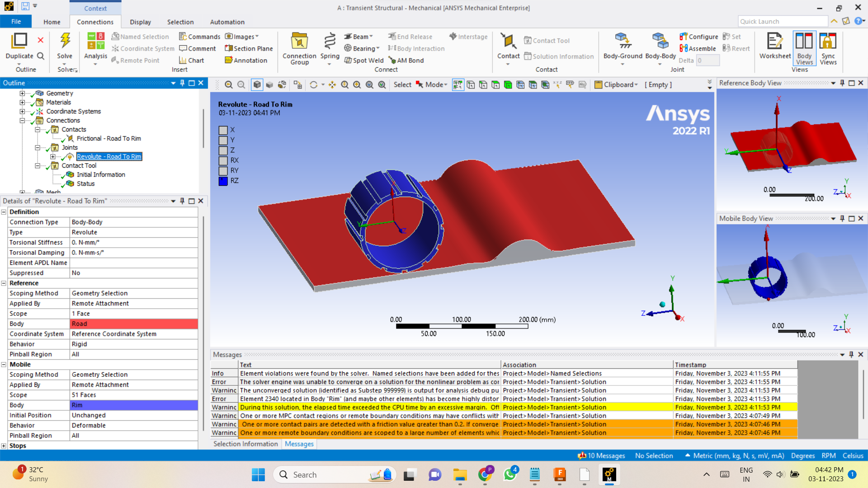The image size is (868, 488).
Task: Click the Rotate view icon
Action: tap(313, 84)
